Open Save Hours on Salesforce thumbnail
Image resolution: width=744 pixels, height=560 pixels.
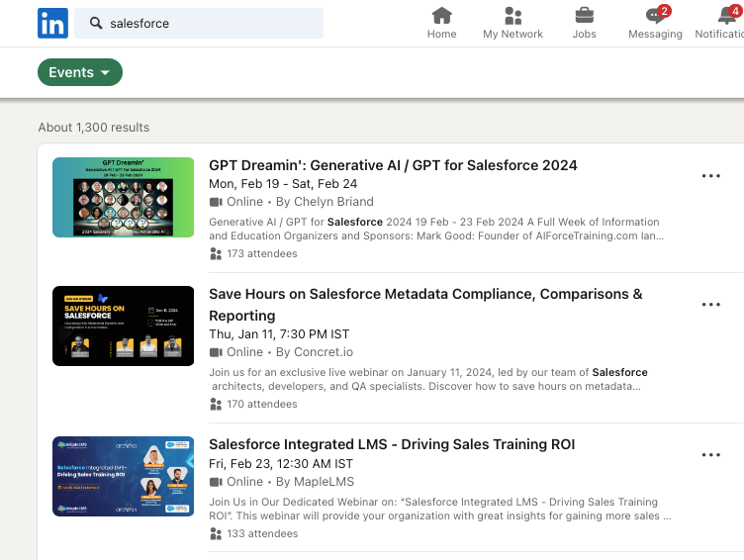[x=124, y=327]
